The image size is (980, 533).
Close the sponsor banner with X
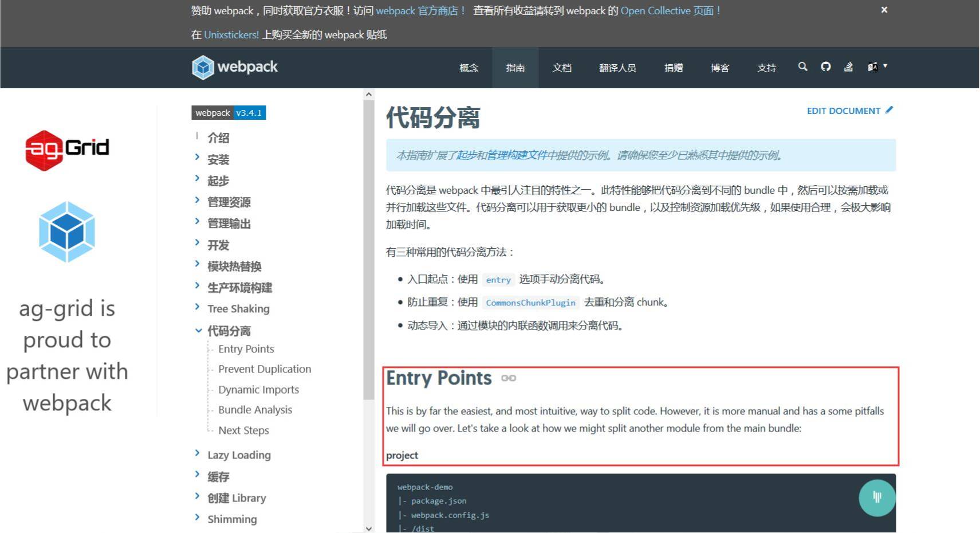tap(884, 10)
